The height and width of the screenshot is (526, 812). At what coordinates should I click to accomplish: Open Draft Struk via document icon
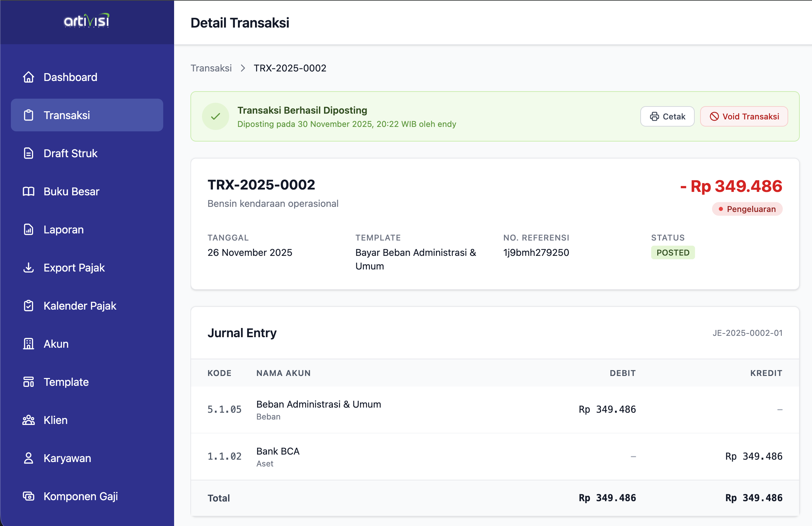click(x=29, y=153)
